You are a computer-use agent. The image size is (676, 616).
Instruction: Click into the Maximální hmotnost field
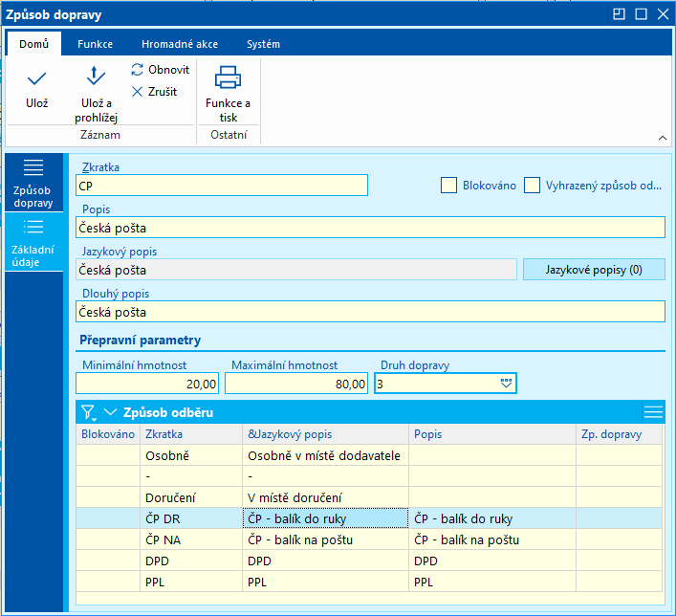click(296, 384)
